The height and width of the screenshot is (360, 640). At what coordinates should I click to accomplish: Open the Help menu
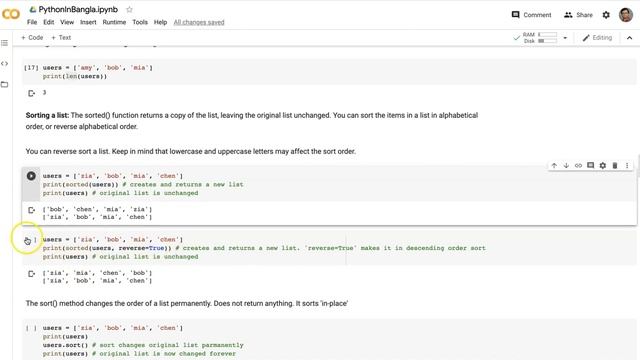coord(160,22)
